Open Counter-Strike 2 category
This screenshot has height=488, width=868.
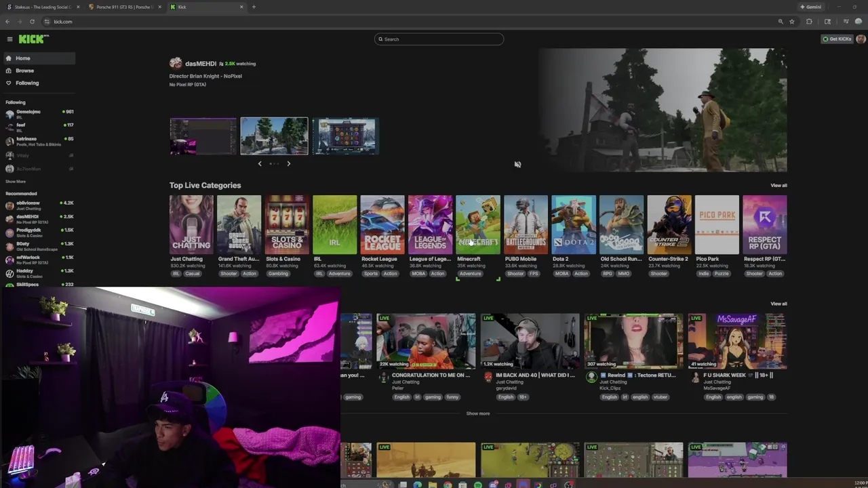pos(669,225)
